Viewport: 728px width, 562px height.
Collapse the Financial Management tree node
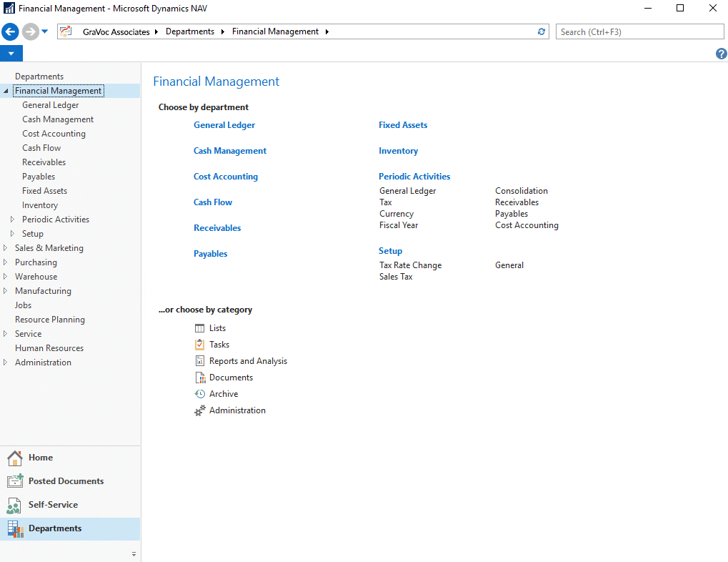click(x=6, y=91)
